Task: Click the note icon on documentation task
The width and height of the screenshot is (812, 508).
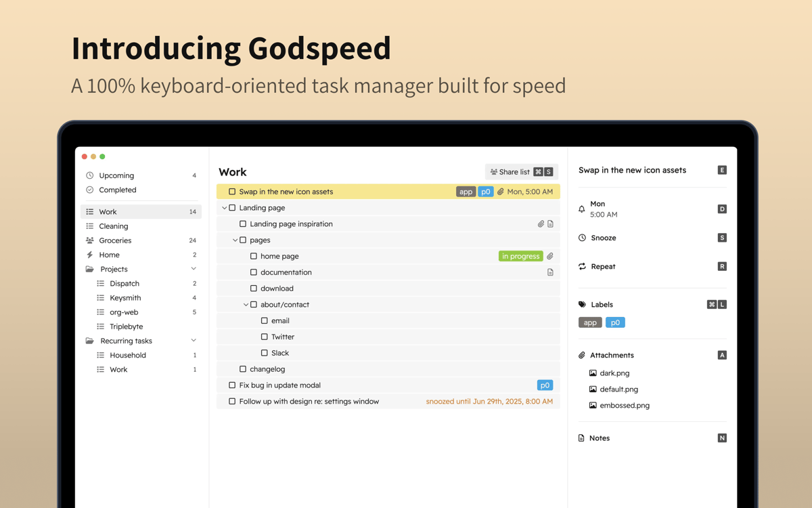Action: tap(550, 272)
